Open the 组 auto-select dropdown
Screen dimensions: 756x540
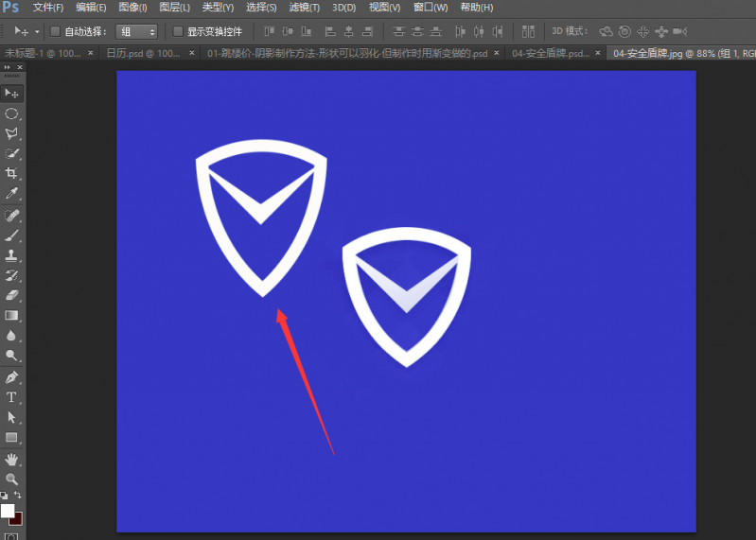point(136,31)
